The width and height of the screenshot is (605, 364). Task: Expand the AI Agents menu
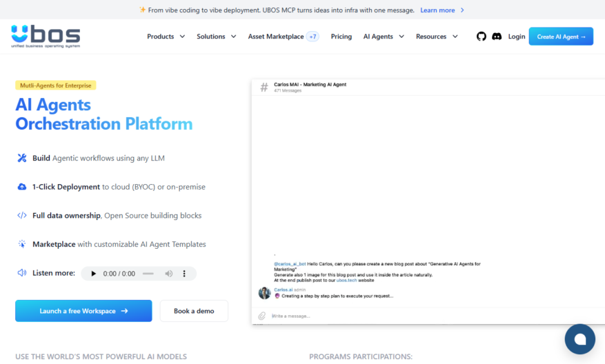tap(384, 37)
